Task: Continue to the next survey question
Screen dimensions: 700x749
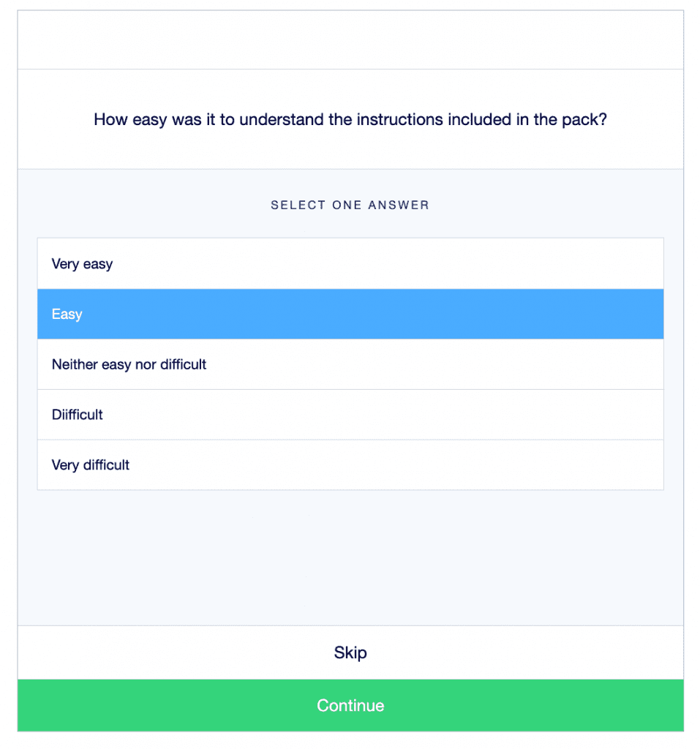Action: pos(350,706)
